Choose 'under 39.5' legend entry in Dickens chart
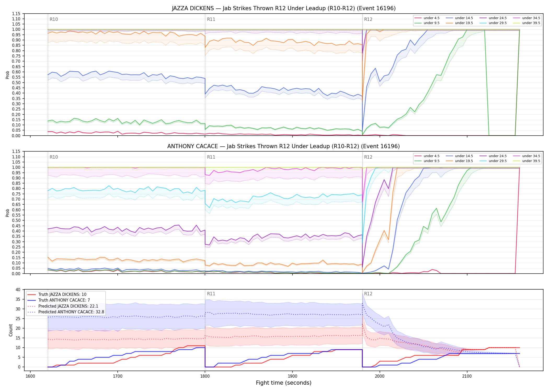This screenshot has width=549, height=392. 527,23
